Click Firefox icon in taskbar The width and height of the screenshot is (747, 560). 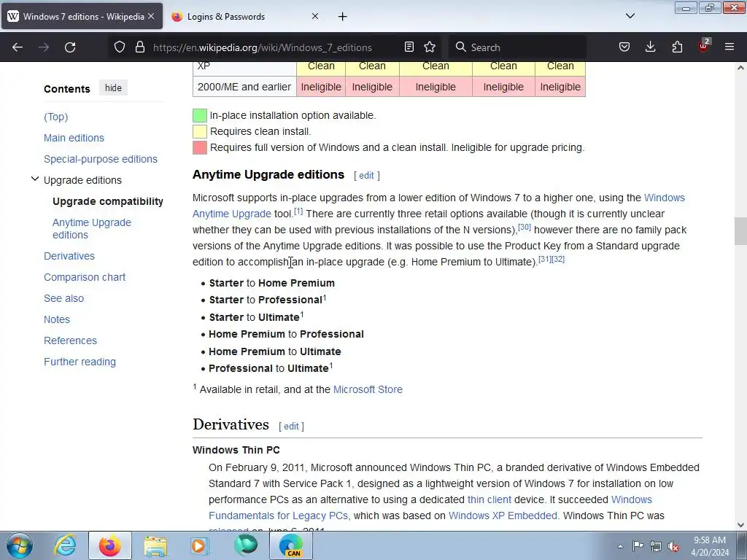click(x=109, y=545)
